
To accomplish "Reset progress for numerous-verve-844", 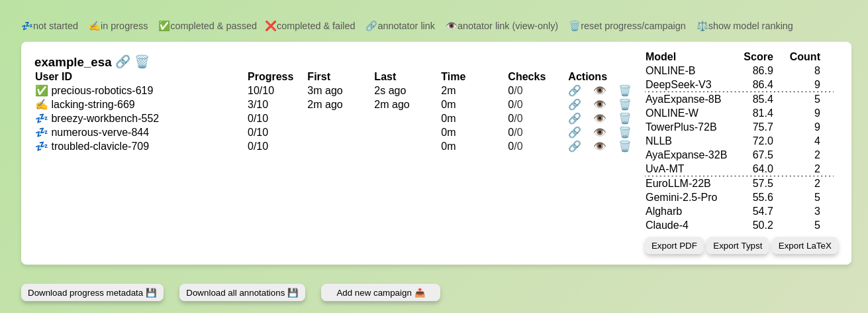I will click(x=625, y=133).
